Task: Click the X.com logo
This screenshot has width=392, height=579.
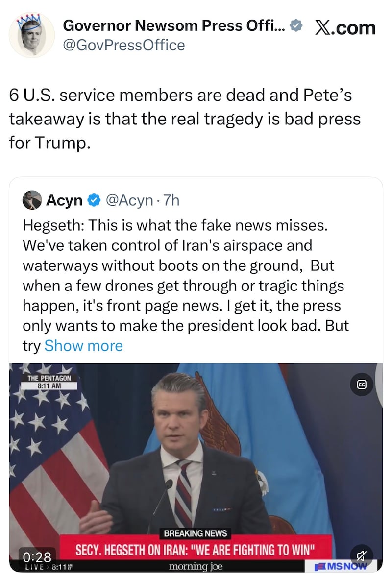Action: pyautogui.click(x=346, y=27)
